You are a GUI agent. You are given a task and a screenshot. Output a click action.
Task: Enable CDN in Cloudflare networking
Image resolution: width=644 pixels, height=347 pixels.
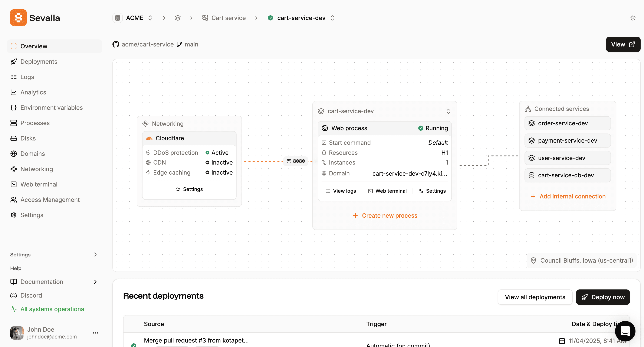click(x=219, y=162)
